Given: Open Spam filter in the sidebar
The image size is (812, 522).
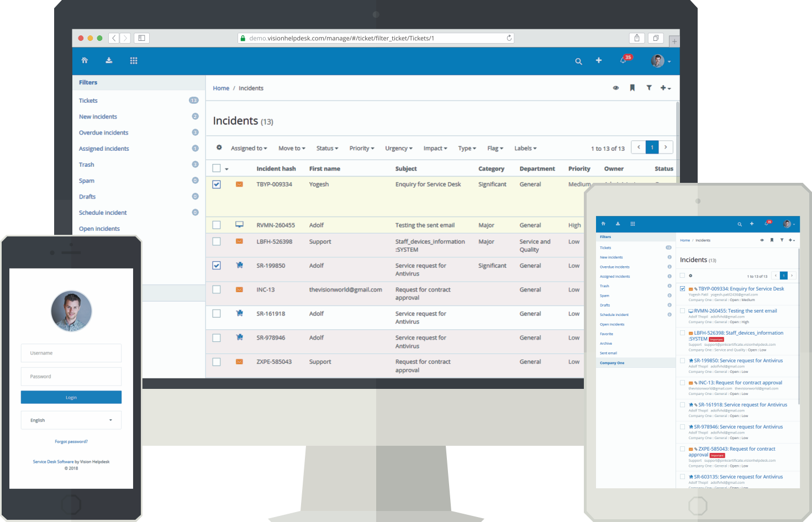Looking at the screenshot, I should [87, 181].
